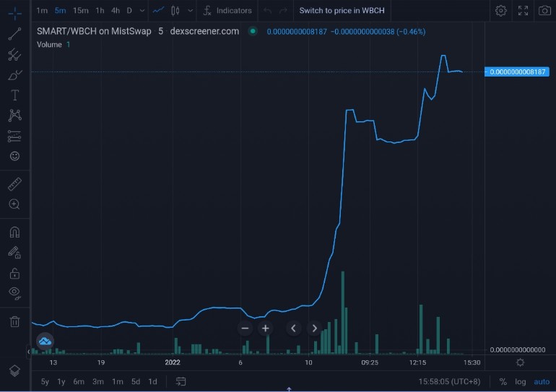This screenshot has height=392, width=556.
Task: Click the 2022 time axis label
Action: pyautogui.click(x=173, y=362)
